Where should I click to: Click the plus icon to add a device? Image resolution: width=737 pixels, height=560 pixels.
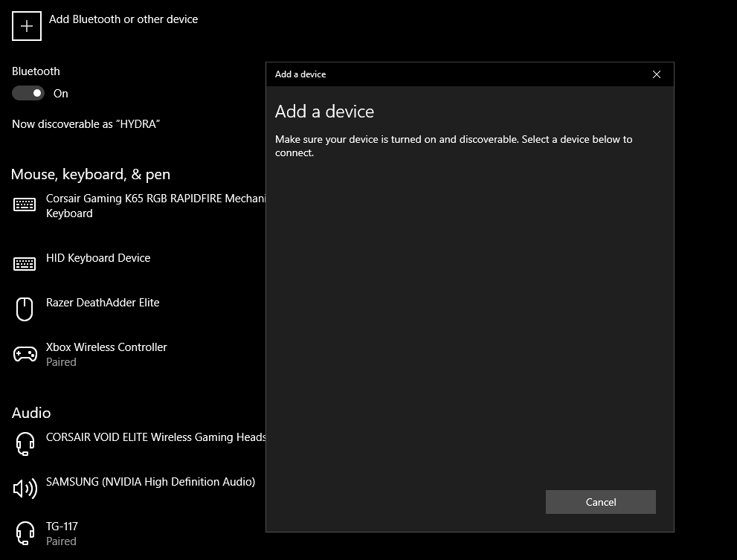click(x=27, y=26)
